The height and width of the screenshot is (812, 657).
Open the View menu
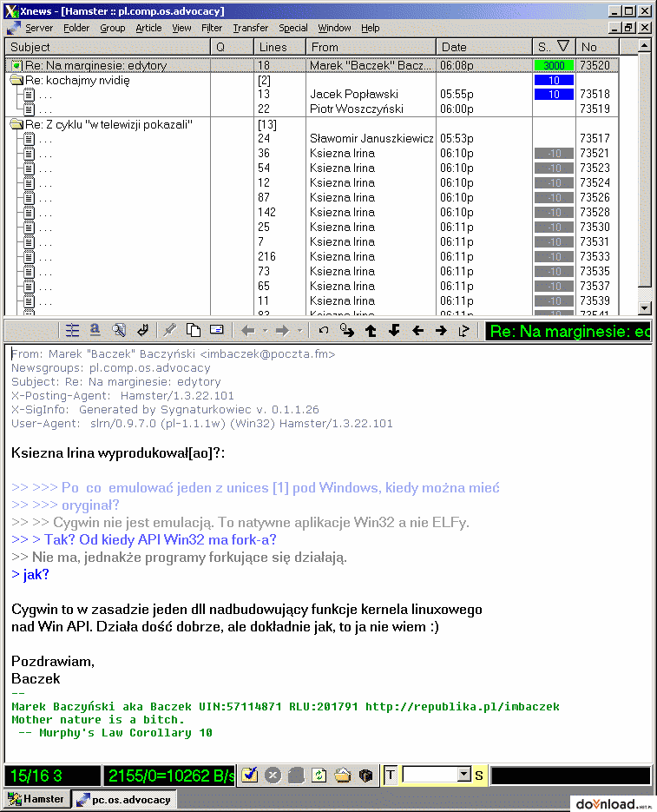[x=181, y=28]
